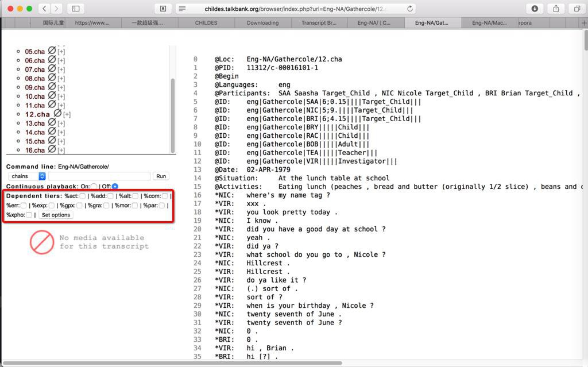Select continuous playback Off radio

(115, 187)
